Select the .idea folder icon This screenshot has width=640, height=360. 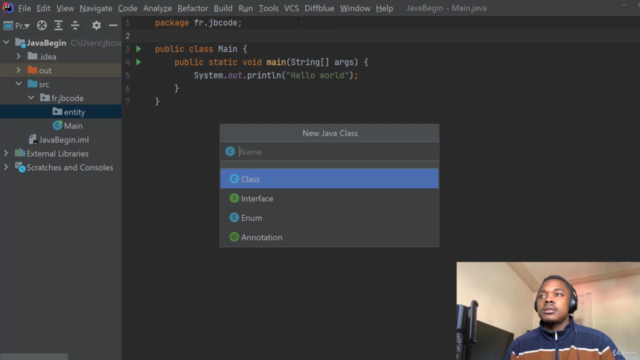tap(32, 56)
